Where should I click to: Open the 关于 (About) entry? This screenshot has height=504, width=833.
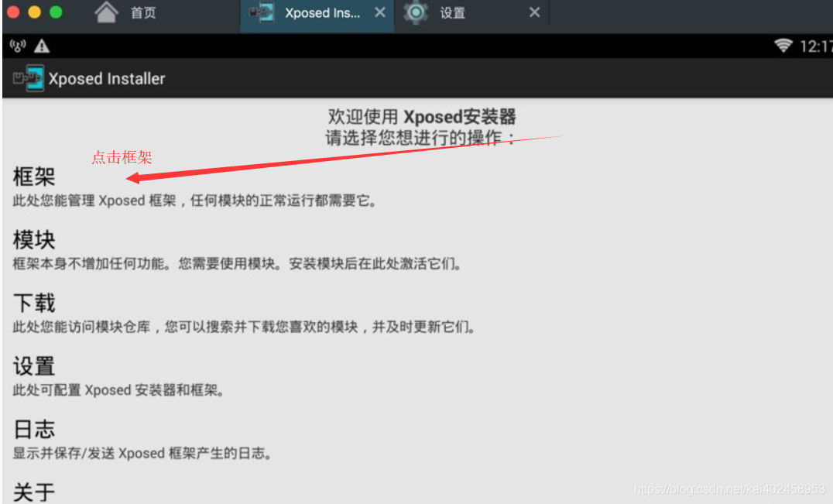pyautogui.click(x=34, y=492)
